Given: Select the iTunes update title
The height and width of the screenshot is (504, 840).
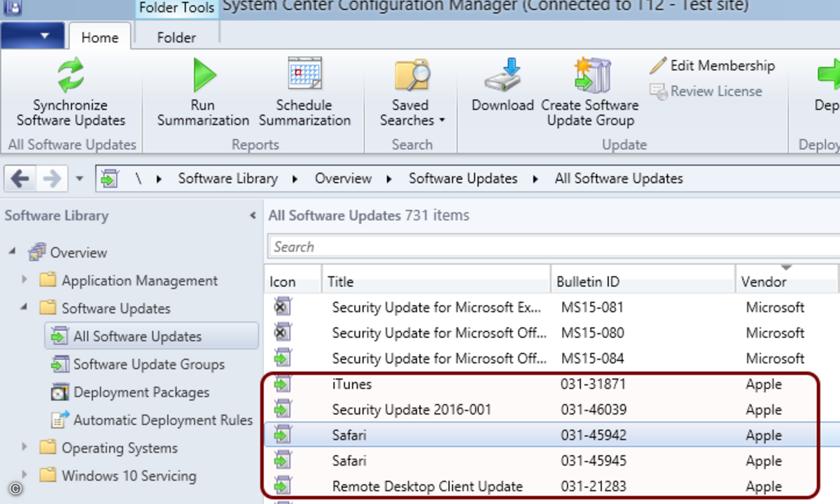Looking at the screenshot, I should (352, 384).
